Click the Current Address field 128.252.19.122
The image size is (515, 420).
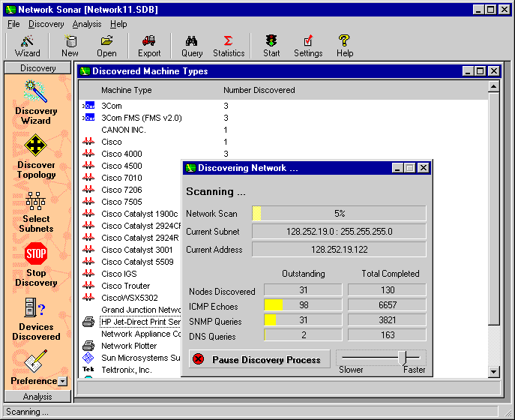(339, 250)
